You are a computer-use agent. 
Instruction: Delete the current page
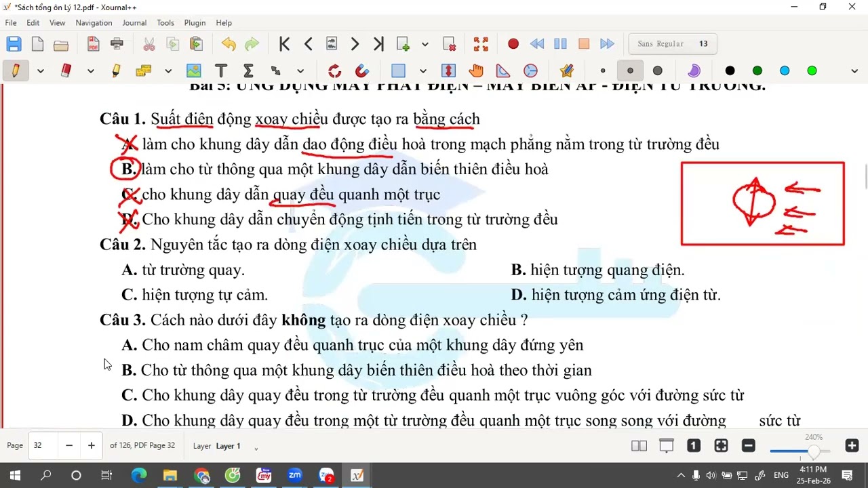(x=449, y=44)
